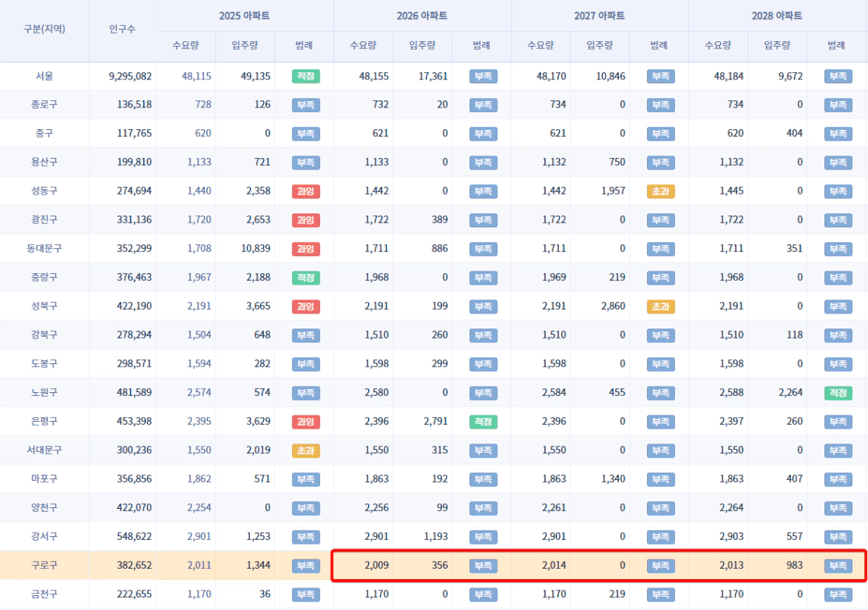Click the 인구수 column header
This screenshot has width=868, height=610.
click(x=122, y=29)
